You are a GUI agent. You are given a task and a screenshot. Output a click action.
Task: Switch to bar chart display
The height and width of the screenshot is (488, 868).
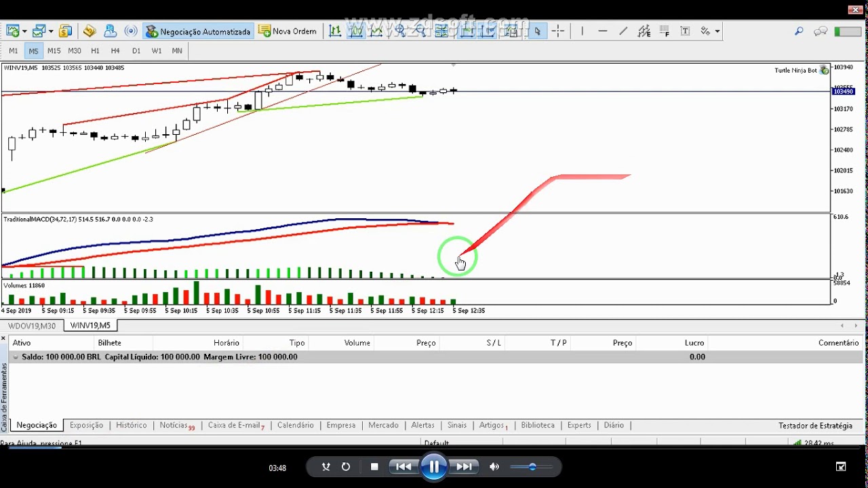click(x=335, y=31)
